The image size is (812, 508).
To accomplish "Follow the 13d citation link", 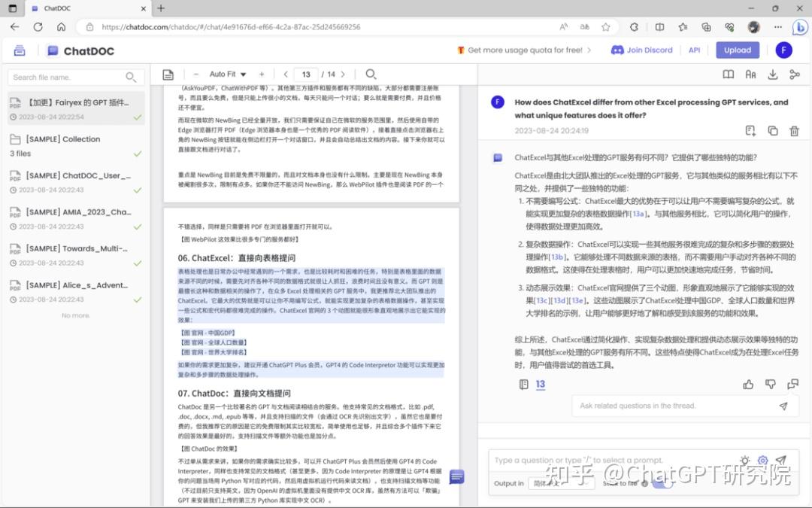I will [559, 300].
